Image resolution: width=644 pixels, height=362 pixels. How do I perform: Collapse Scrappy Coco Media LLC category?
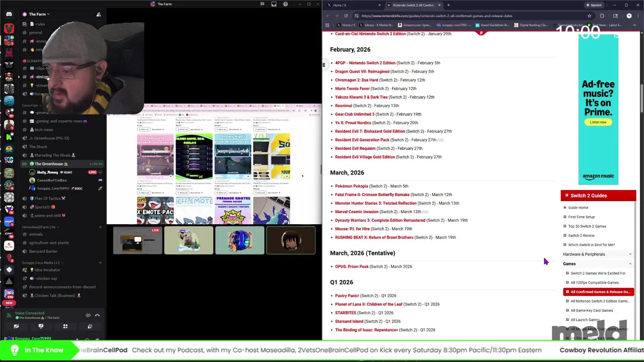coord(43,262)
